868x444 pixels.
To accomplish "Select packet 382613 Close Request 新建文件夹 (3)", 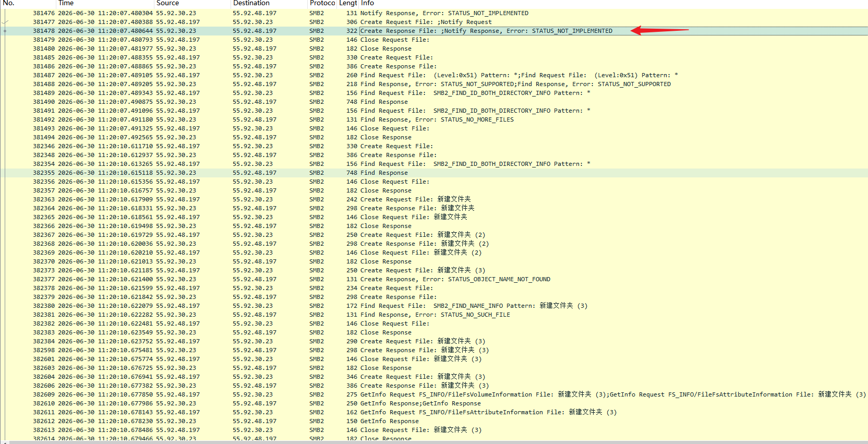I will pyautogui.click(x=434, y=430).
